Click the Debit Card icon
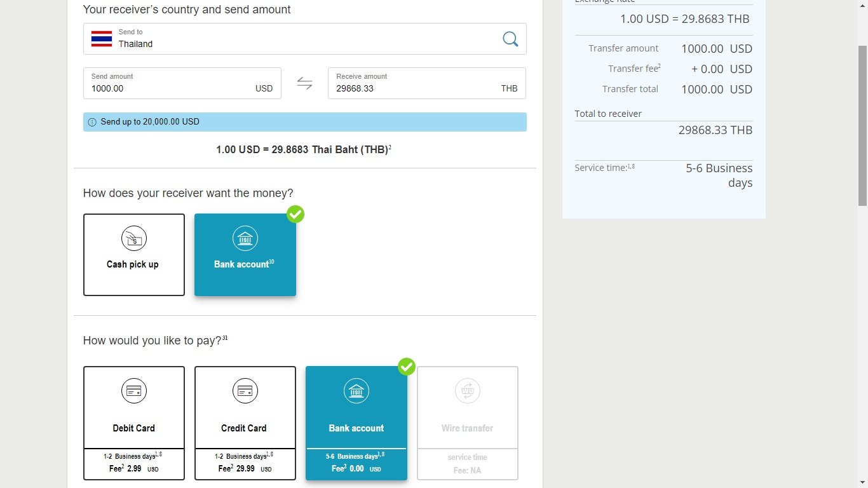 pyautogui.click(x=134, y=391)
